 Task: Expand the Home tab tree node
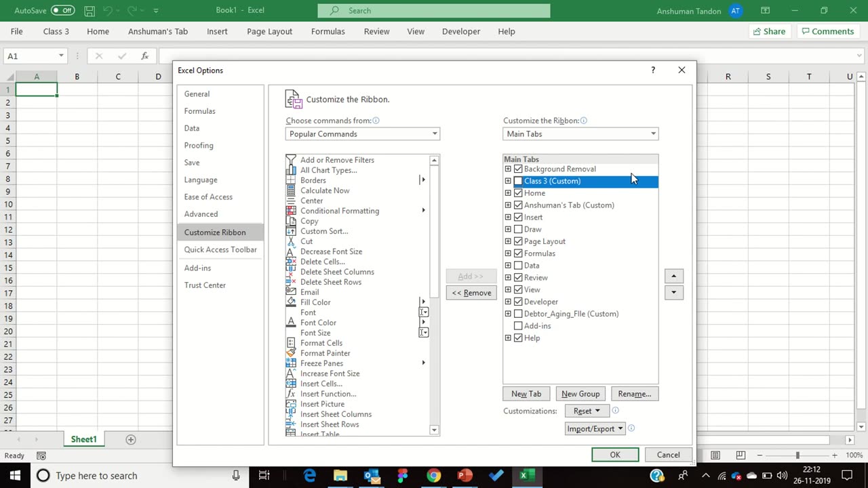(x=508, y=193)
